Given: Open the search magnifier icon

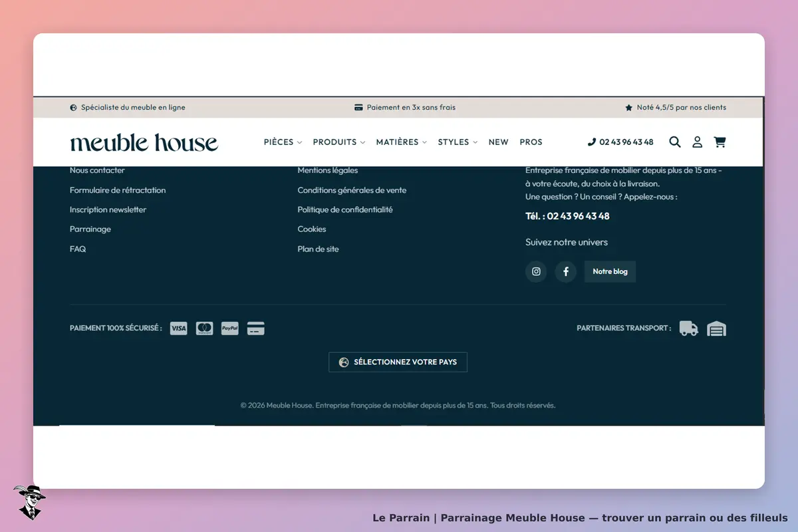Looking at the screenshot, I should click(674, 142).
